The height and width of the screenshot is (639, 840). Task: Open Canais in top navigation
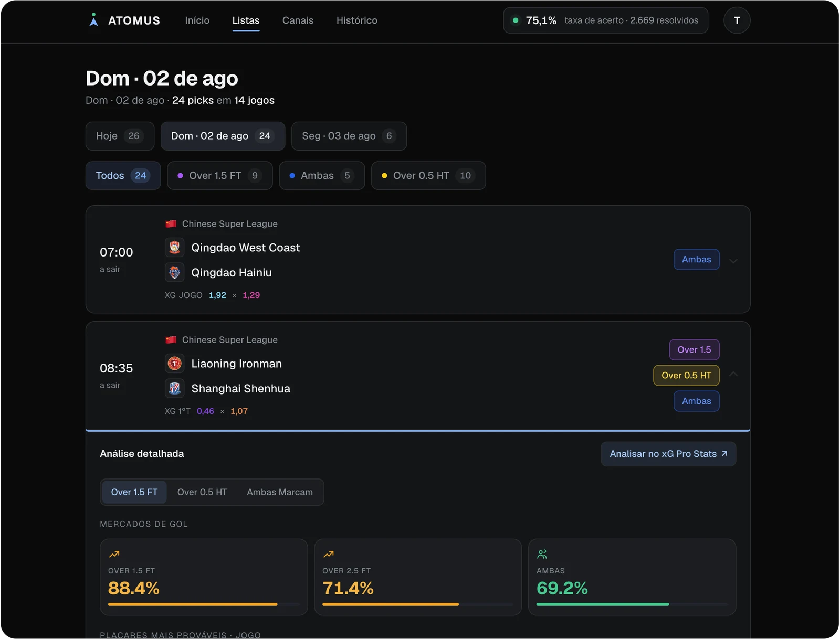tap(298, 20)
